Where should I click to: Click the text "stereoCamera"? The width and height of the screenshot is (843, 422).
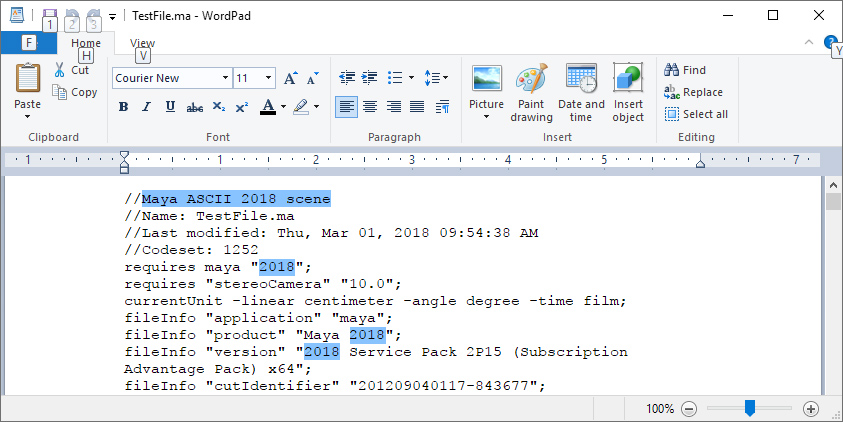pos(267,284)
